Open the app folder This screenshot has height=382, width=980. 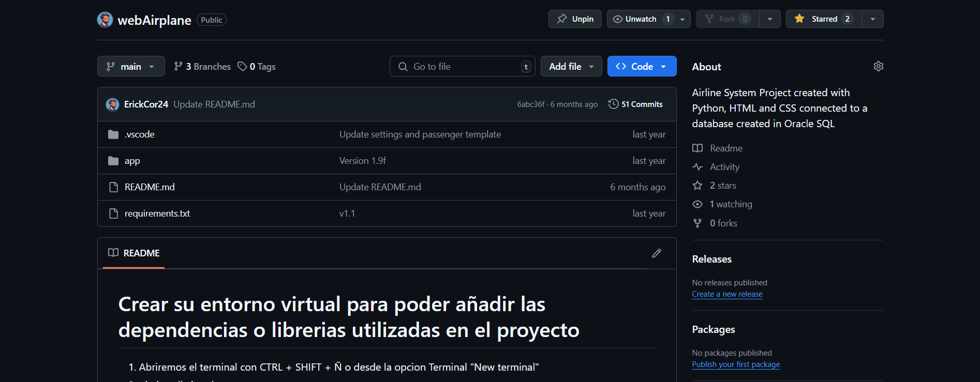pyautogui.click(x=132, y=161)
